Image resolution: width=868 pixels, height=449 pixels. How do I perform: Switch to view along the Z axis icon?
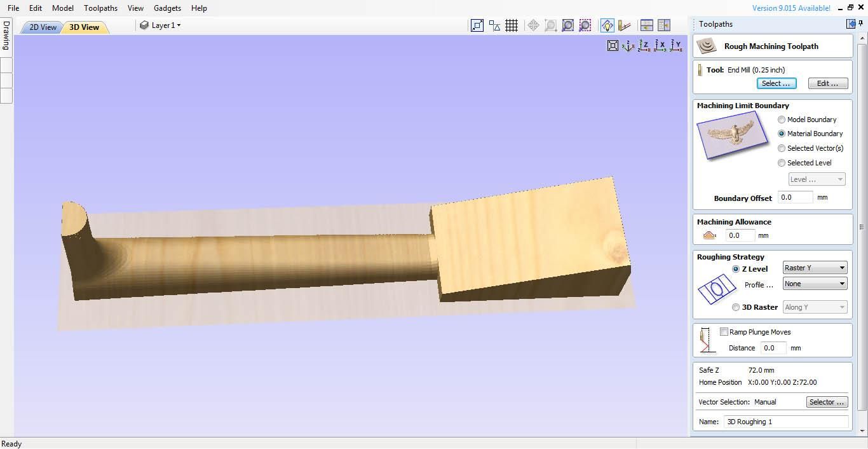(x=644, y=45)
